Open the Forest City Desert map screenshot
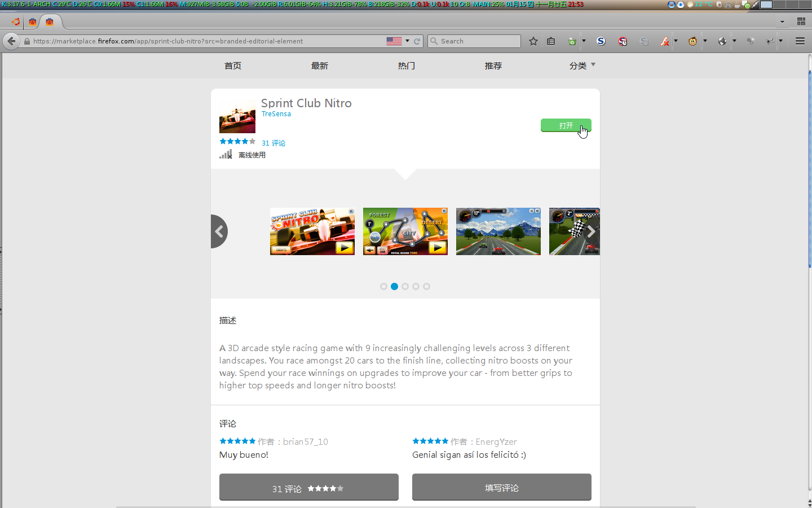 coord(405,231)
